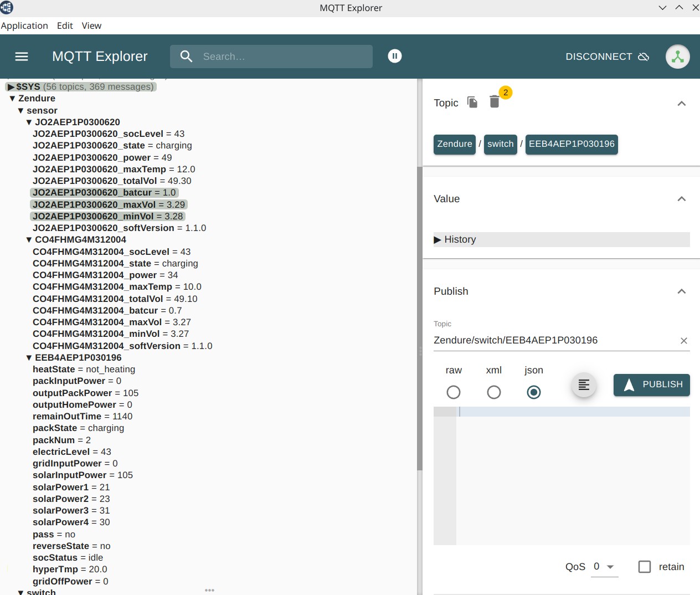Click the EEB4AEP1P030196 topic breadcrumb
700x595 pixels.
tap(572, 144)
